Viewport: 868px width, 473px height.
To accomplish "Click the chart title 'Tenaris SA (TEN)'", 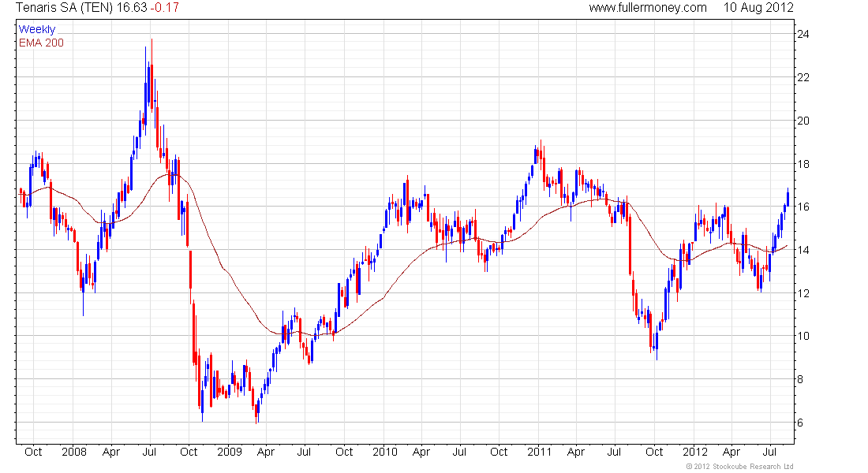I will tap(64, 8).
